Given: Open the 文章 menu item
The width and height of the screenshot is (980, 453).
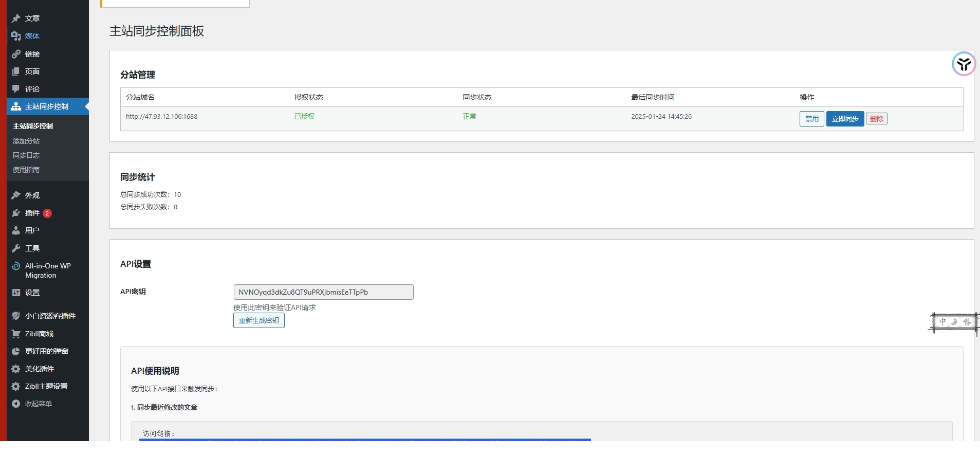Looking at the screenshot, I should [x=48, y=19].
